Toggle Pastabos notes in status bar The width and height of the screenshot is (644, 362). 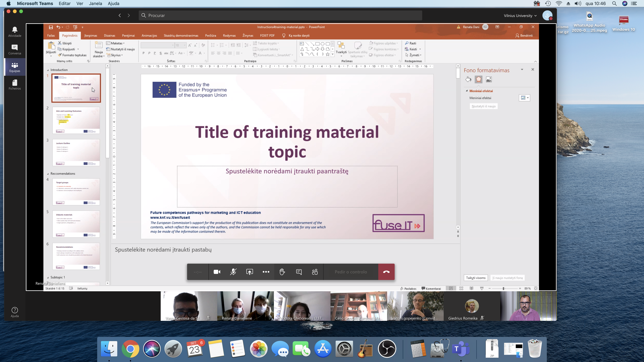(408, 289)
